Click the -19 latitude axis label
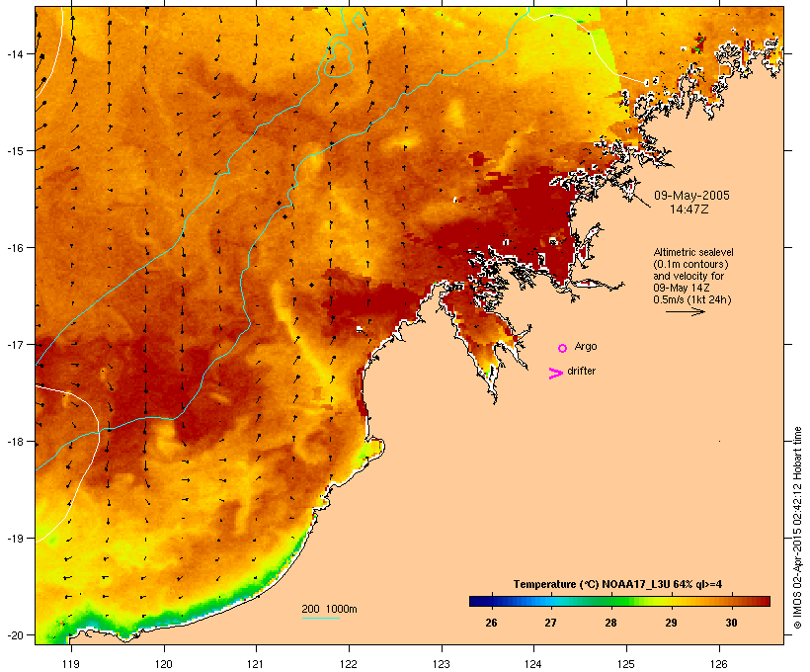810x672 pixels. 15,539
